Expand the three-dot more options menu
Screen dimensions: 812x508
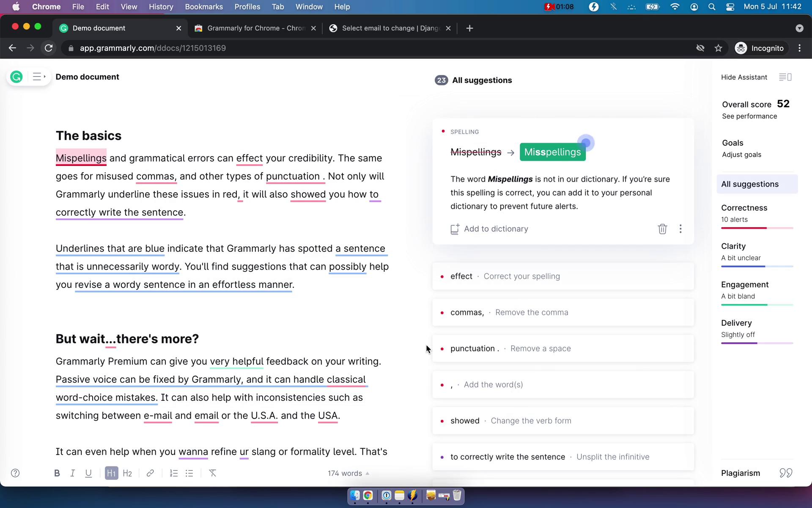tap(680, 228)
